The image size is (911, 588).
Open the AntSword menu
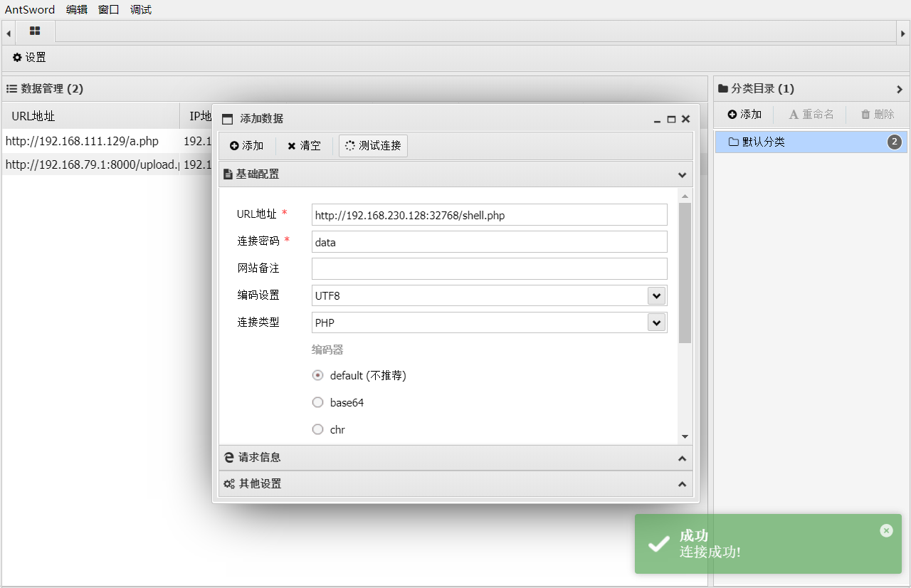(30, 9)
